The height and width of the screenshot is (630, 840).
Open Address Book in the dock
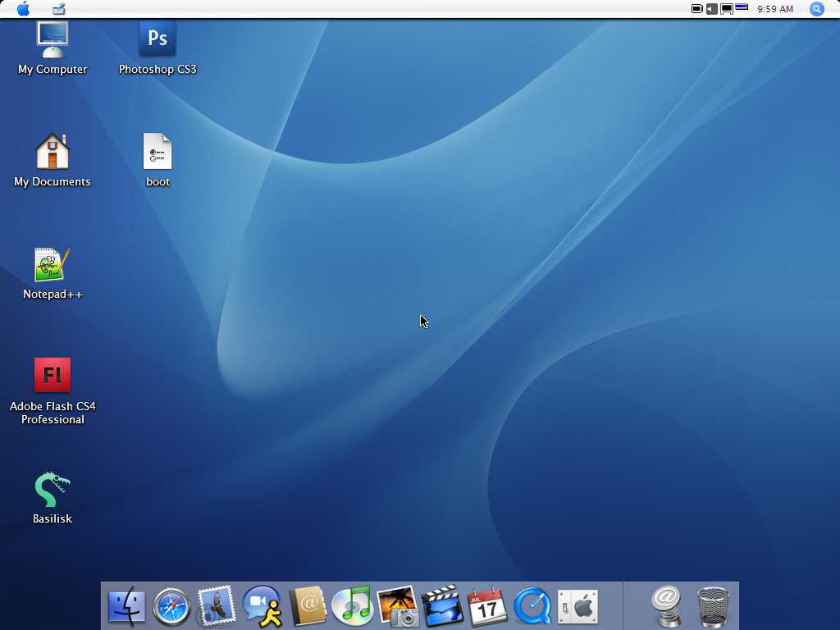[x=308, y=607]
